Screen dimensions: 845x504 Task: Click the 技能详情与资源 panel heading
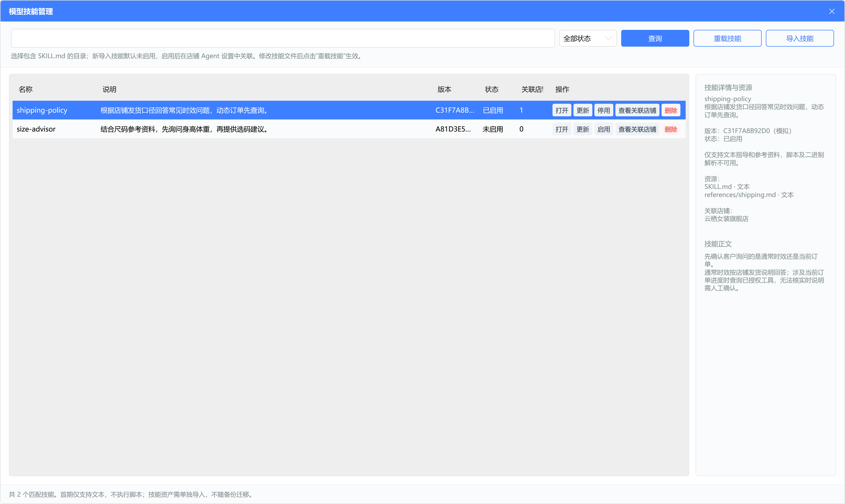tap(728, 87)
